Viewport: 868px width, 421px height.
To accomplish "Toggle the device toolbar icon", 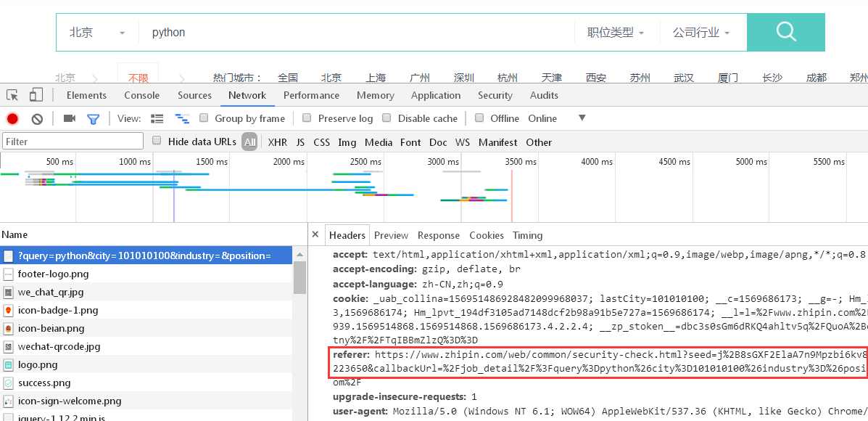I will click(x=36, y=95).
